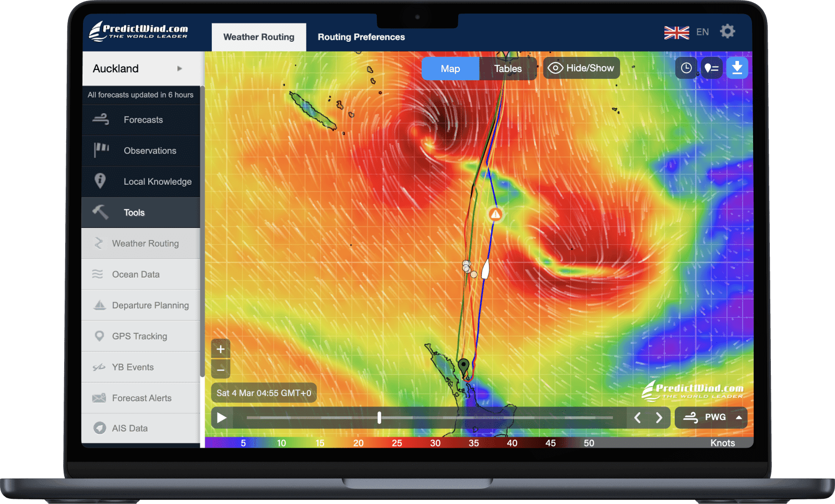Click the time clock icon on the map

tap(686, 68)
